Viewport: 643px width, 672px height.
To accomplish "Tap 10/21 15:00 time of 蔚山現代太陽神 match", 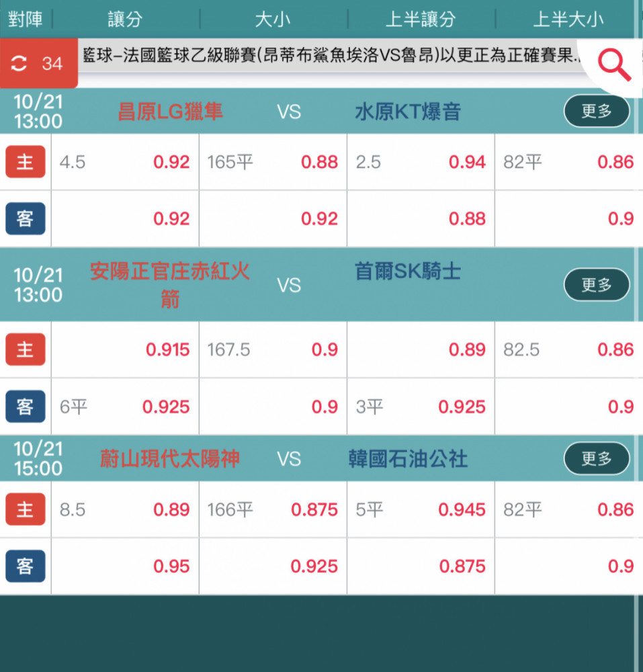I will tap(38, 458).
